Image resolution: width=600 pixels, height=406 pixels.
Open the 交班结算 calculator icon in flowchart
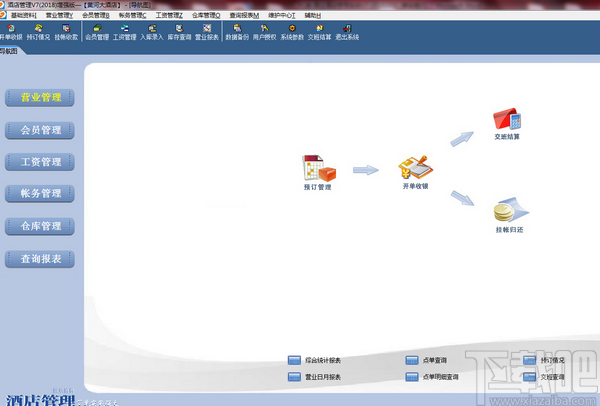click(x=507, y=124)
